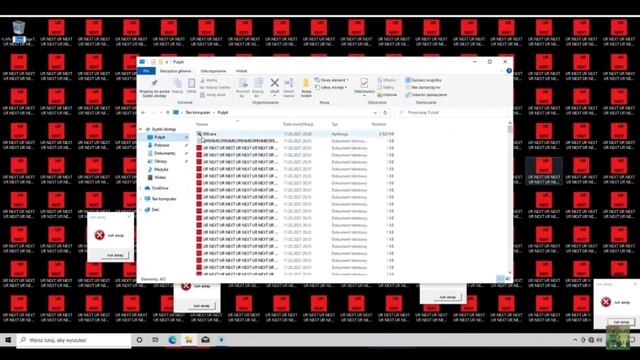Select Muzyka in the navigation pane

pos(161,169)
